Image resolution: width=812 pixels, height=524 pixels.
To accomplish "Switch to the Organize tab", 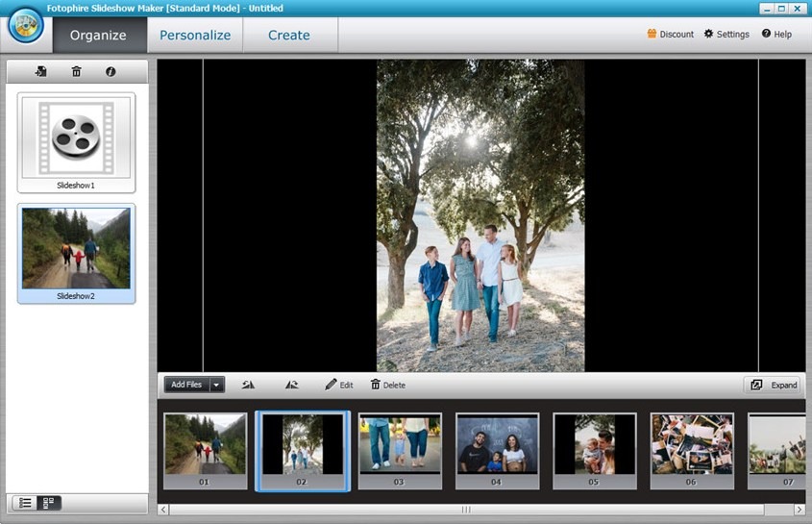I will (98, 35).
